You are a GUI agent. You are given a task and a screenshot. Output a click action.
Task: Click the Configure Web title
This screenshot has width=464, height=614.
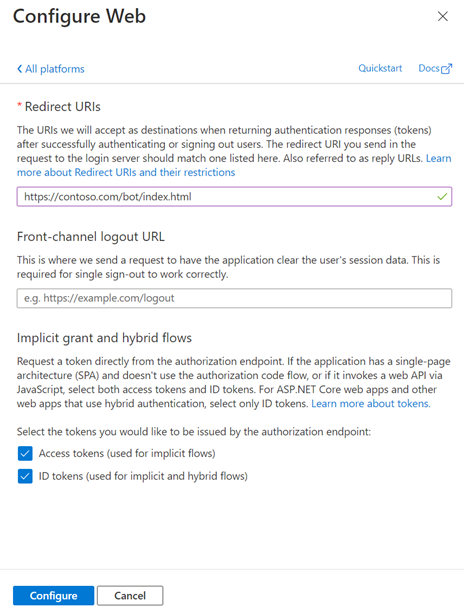coord(79,16)
